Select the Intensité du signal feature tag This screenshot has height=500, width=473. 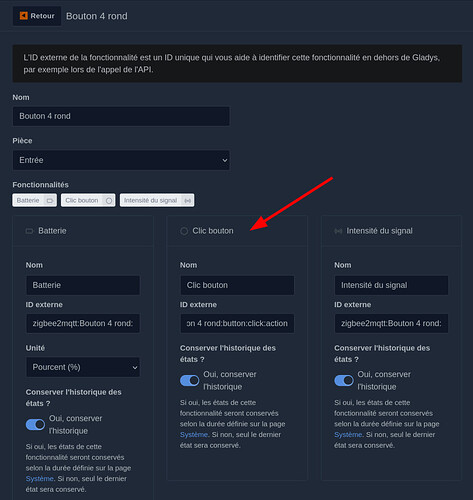point(157,200)
